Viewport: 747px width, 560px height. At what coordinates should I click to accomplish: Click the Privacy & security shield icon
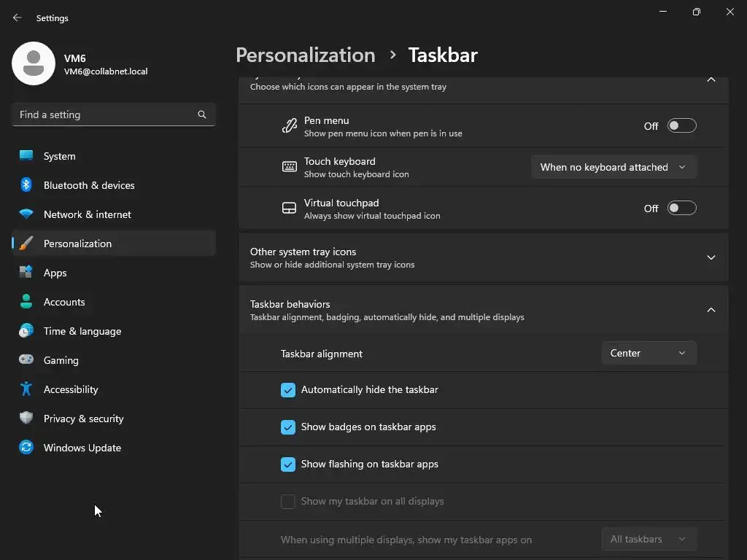click(x=26, y=419)
